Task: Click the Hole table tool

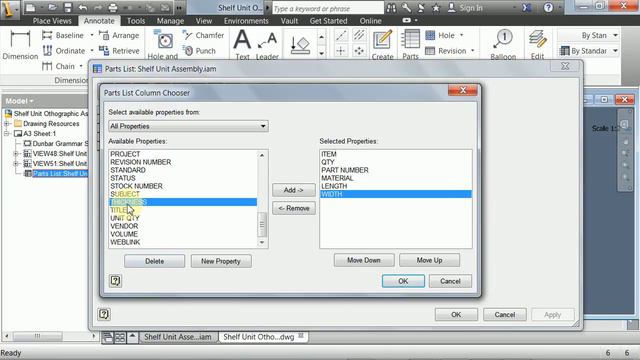Action: click(440, 36)
